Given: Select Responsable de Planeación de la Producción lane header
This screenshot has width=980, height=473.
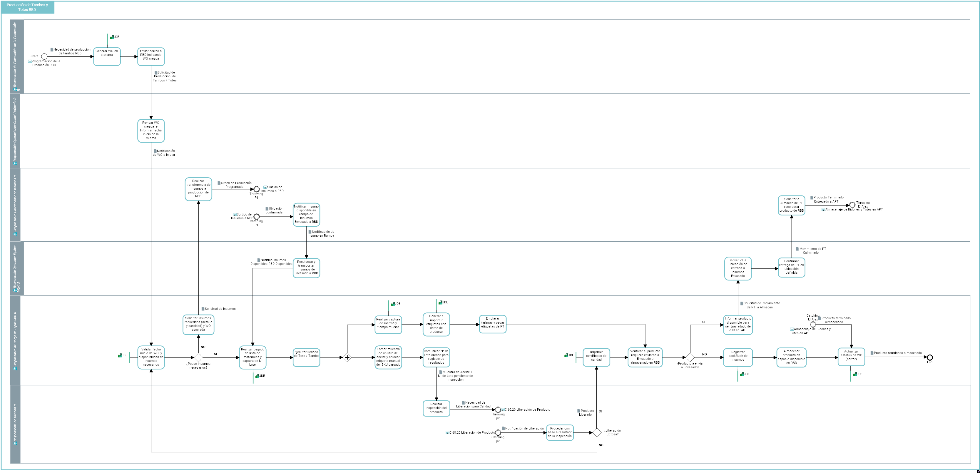Looking at the screenshot, I should coord(17,56).
